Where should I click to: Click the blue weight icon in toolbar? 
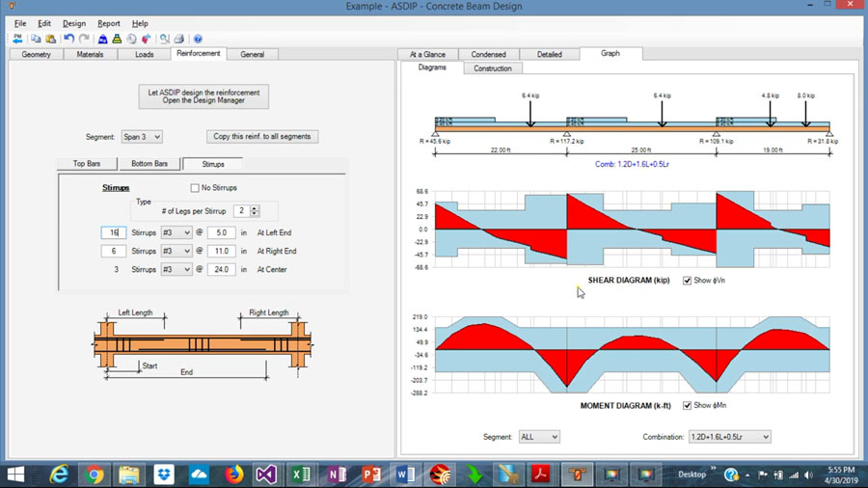(x=102, y=39)
